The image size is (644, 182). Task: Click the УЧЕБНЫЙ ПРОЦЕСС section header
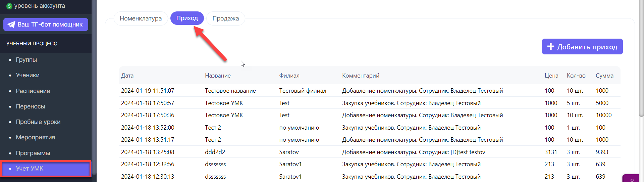pos(32,44)
